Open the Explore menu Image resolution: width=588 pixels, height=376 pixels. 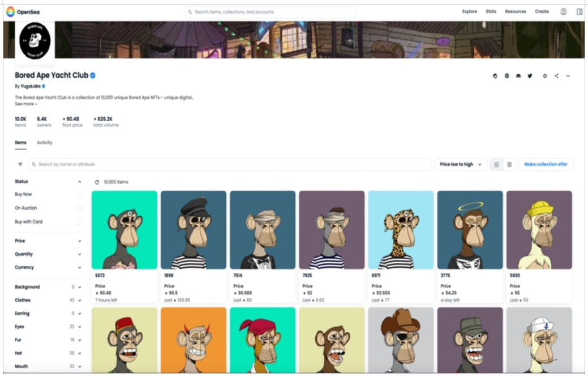[x=470, y=12]
